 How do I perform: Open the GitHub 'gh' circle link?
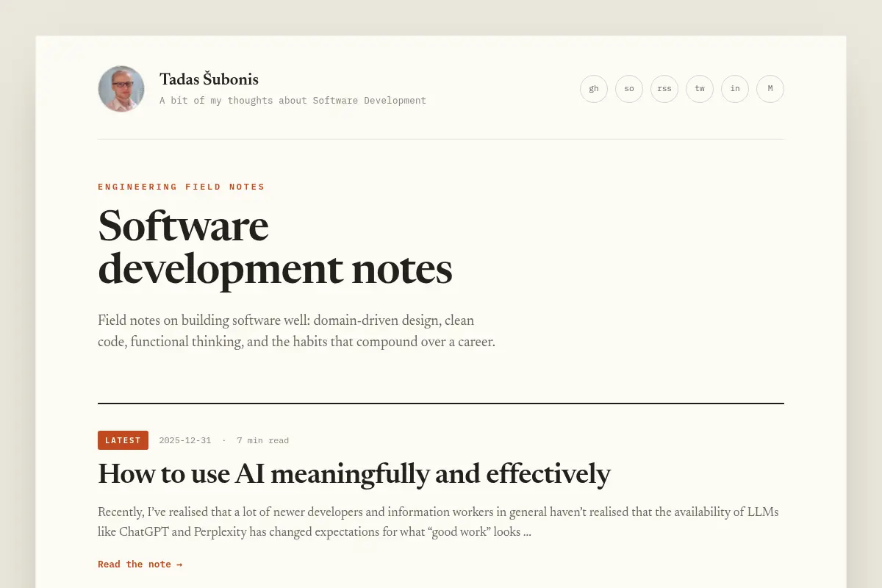[594, 89]
